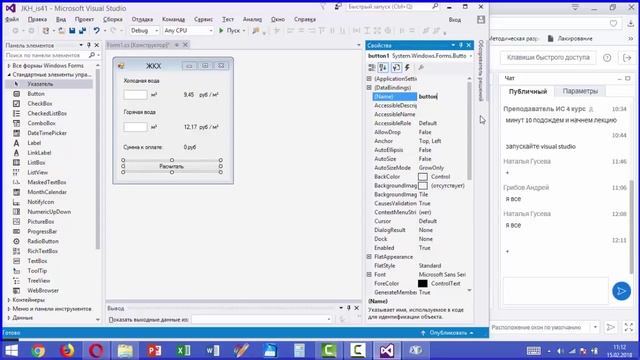Screen dimensions: 640x360
Task: Show the properties list view button
Action: point(396,67)
